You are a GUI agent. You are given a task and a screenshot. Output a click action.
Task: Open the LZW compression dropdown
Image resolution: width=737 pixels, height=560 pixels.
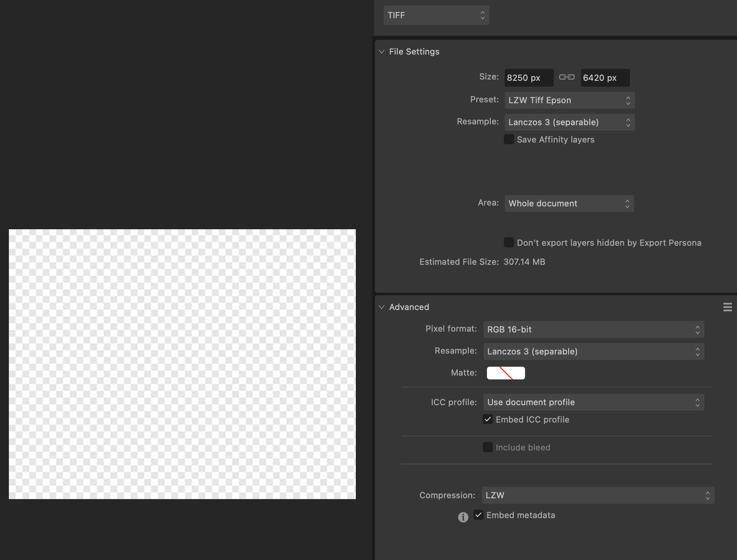click(x=598, y=495)
